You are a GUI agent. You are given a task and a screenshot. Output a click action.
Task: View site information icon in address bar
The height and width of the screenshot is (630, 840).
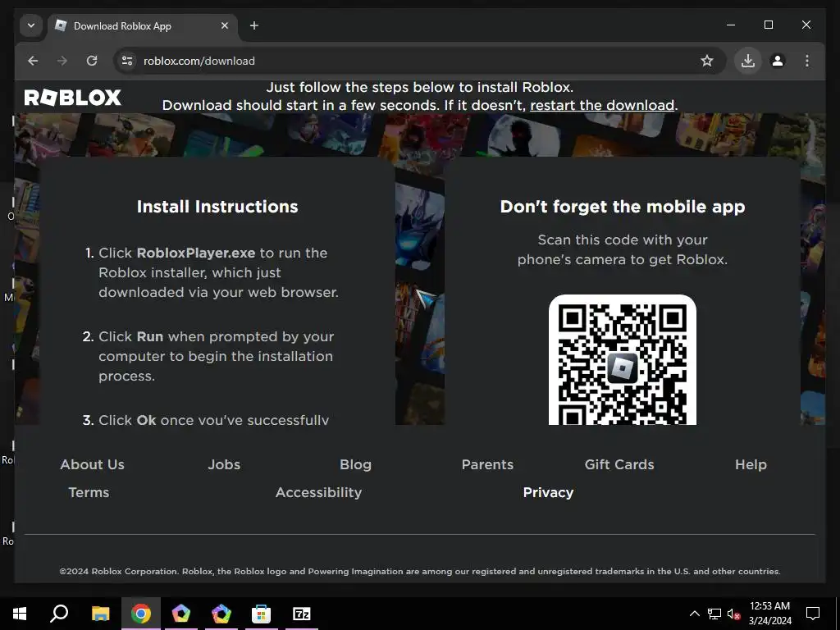127,61
